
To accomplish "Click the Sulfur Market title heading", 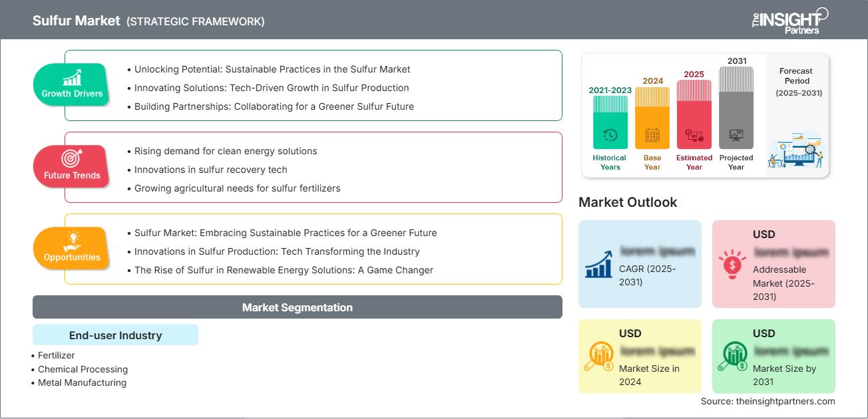I will coord(76,21).
